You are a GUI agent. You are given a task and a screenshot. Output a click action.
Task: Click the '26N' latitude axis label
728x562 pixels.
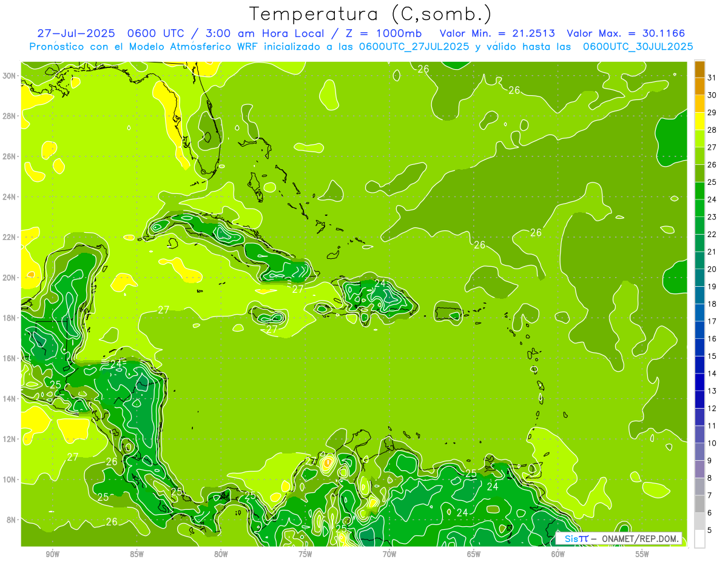pos(10,156)
